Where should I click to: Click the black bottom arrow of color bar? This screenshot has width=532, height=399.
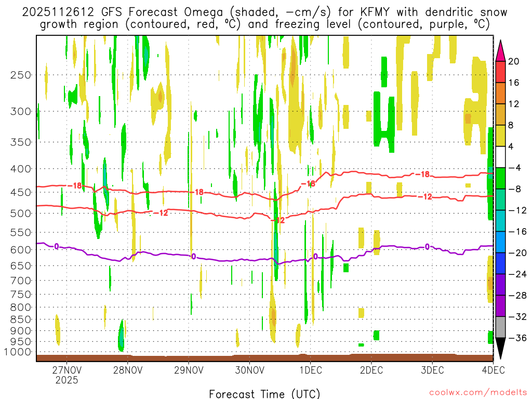pyautogui.click(x=500, y=349)
